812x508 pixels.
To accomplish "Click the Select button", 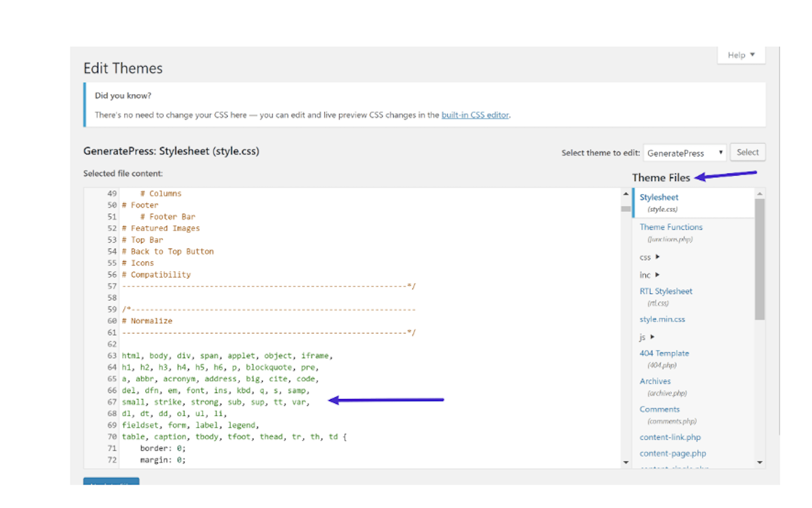I will [748, 153].
